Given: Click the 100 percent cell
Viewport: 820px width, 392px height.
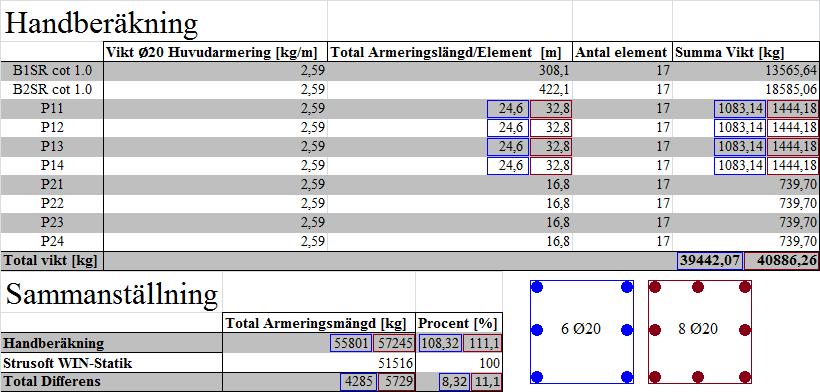Looking at the screenshot, I should [x=490, y=363].
